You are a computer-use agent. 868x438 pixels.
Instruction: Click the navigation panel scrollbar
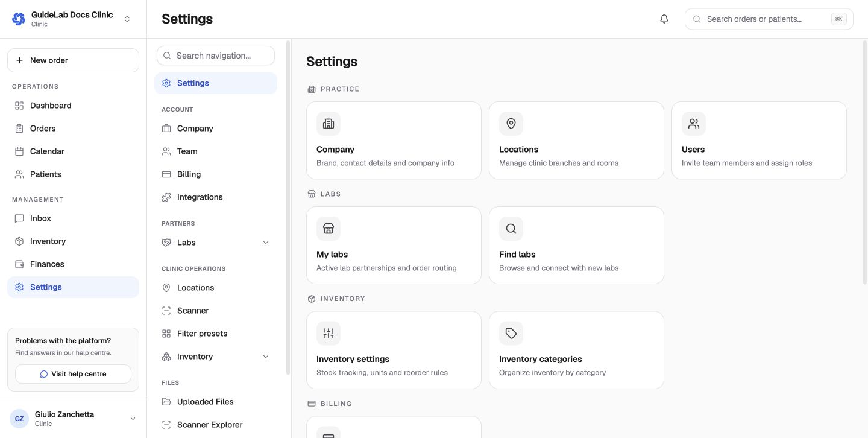(x=288, y=208)
